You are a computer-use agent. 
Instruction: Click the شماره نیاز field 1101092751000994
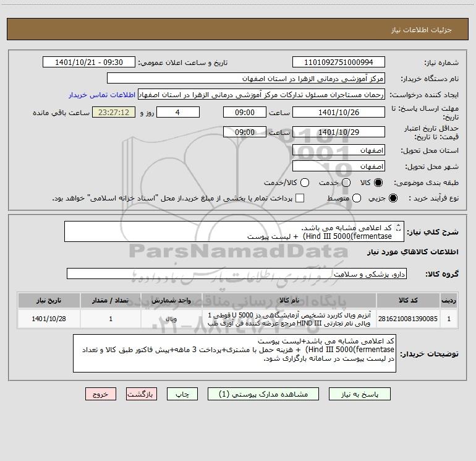[x=339, y=62]
